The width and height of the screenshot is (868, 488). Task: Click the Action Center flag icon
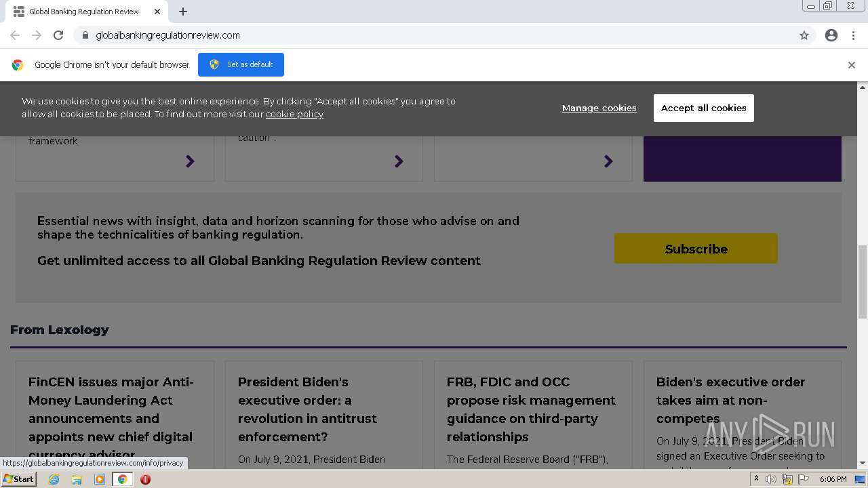coord(804,479)
